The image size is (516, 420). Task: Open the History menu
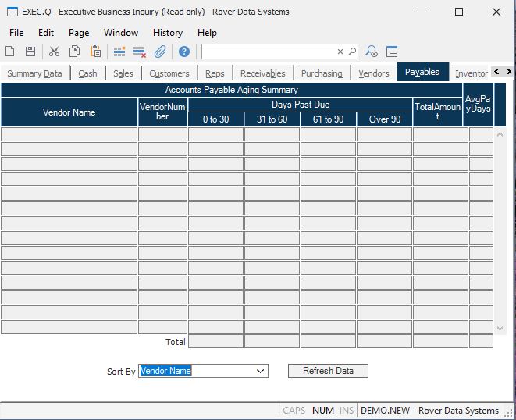167,33
